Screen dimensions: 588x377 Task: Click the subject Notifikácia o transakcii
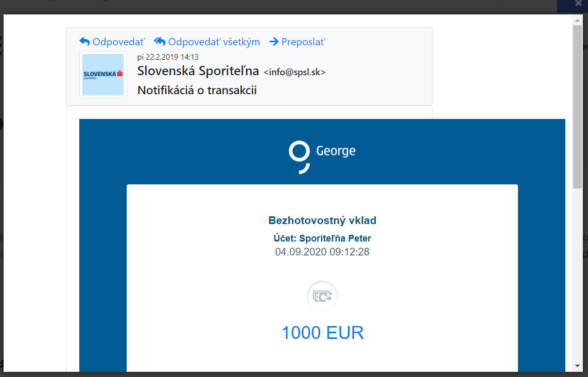[197, 91]
